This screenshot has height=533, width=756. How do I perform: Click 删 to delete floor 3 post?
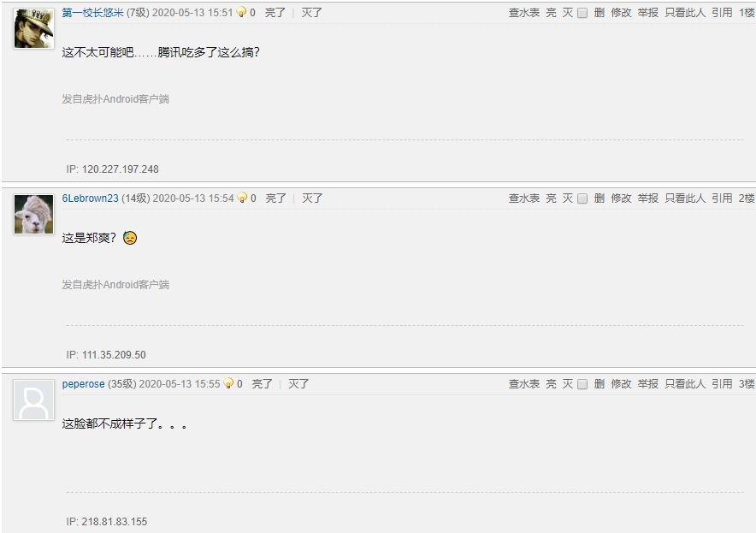point(599,384)
